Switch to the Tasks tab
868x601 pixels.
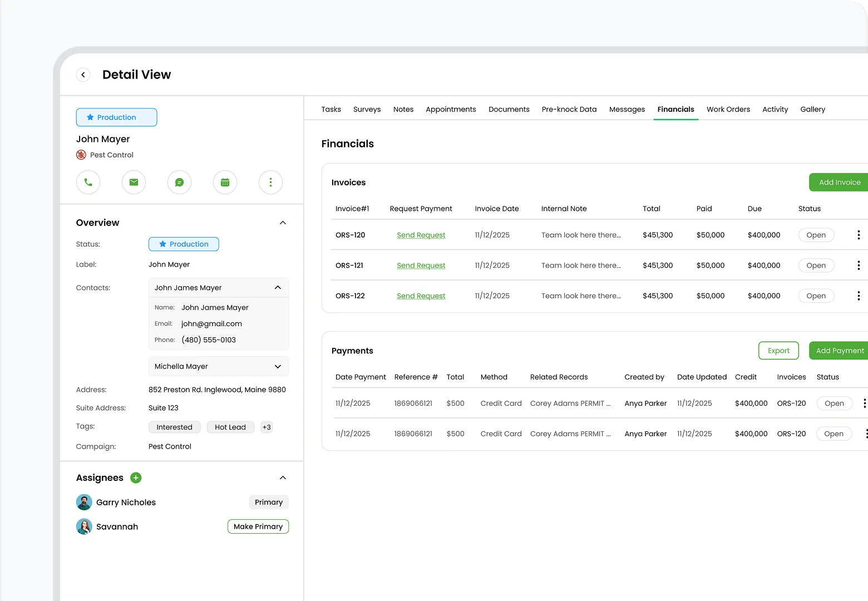331,109
